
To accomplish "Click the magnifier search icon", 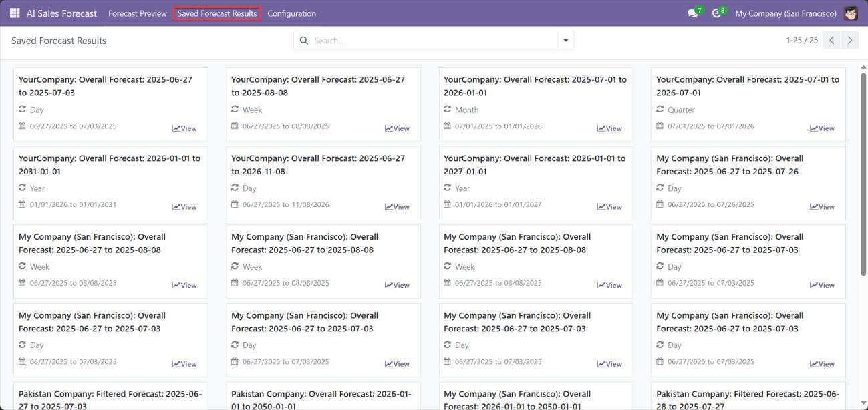I will click(304, 41).
